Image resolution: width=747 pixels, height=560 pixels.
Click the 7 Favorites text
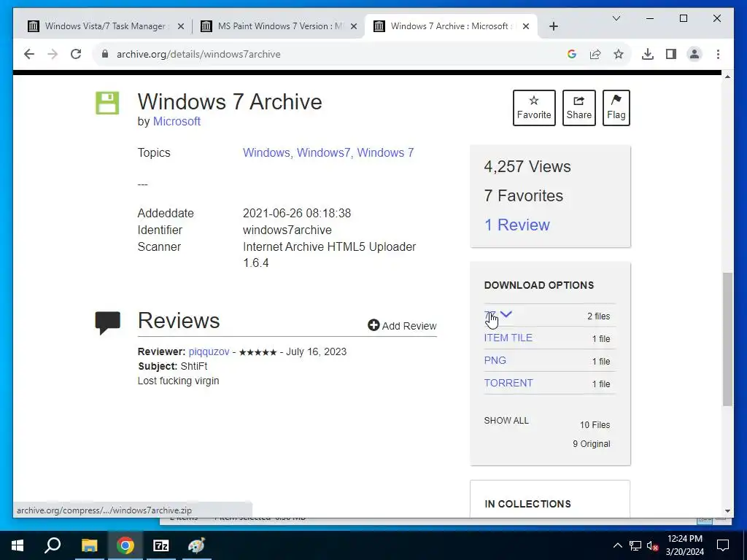point(524,195)
